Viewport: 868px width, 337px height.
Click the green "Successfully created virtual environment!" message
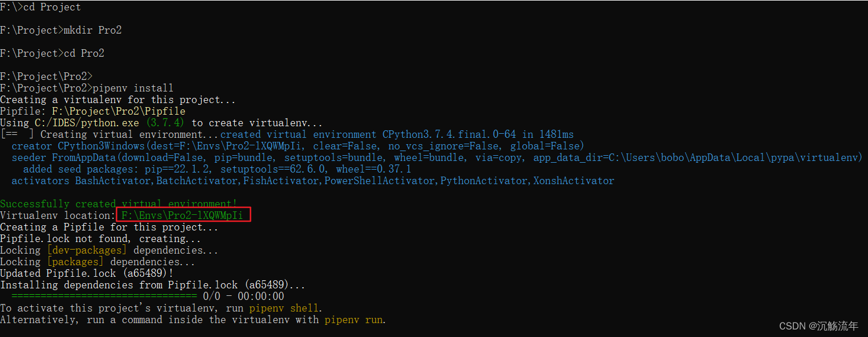[x=118, y=204]
